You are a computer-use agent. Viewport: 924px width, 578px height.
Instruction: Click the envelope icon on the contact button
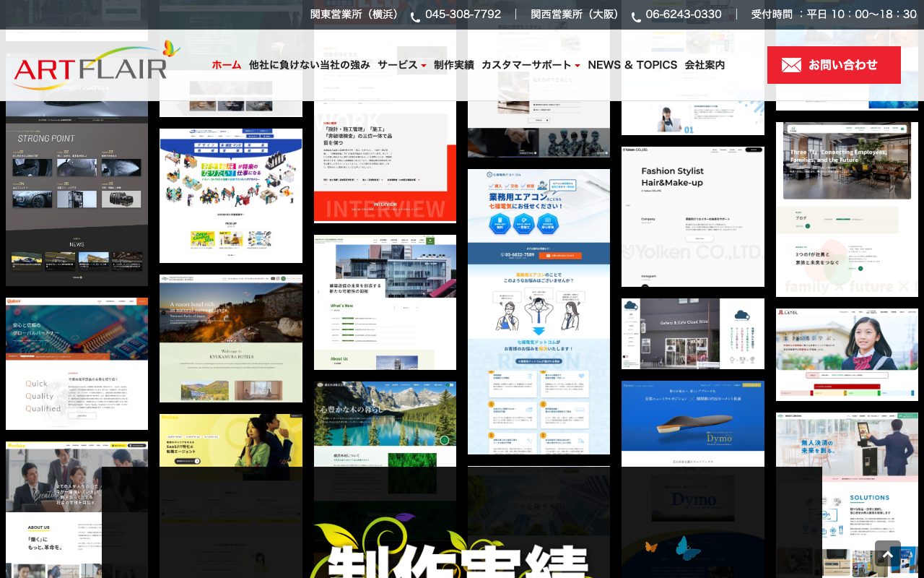[791, 65]
